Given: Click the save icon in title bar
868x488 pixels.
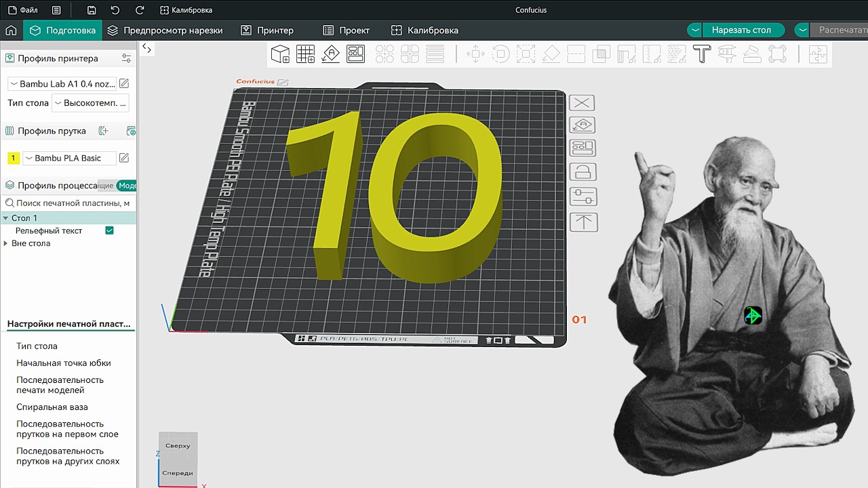Looking at the screenshot, I should [x=92, y=10].
